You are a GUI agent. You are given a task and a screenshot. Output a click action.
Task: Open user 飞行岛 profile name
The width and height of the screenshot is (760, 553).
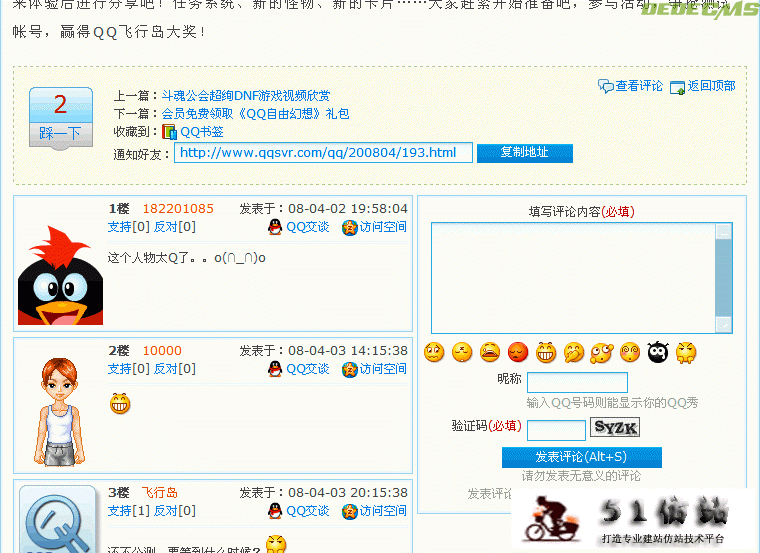[159, 493]
